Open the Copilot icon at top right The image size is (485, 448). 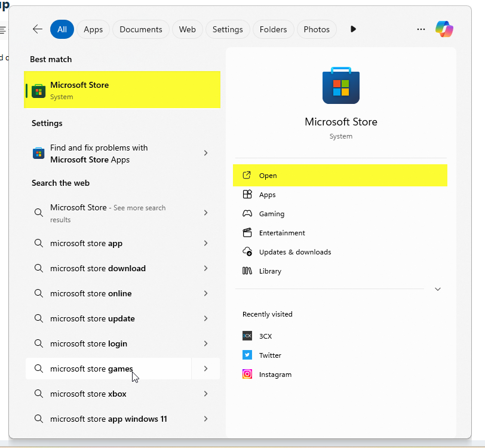(x=444, y=29)
